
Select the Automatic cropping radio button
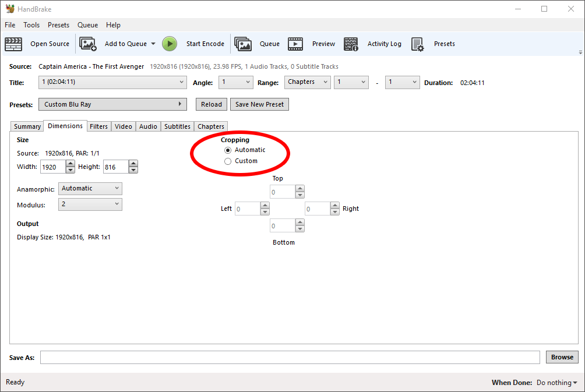(x=228, y=150)
